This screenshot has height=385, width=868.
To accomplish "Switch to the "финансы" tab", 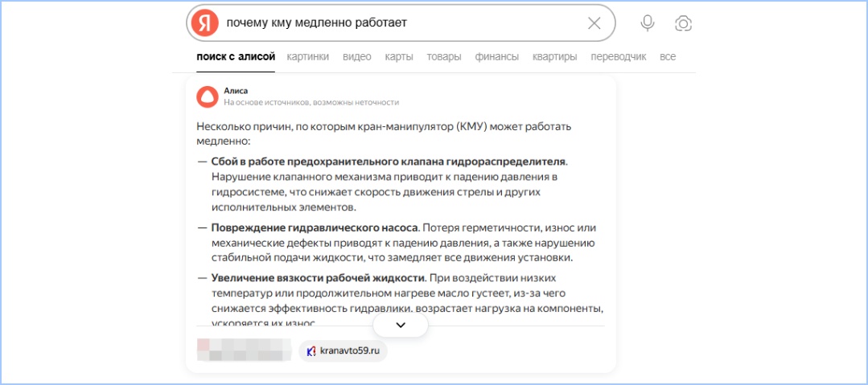I will (497, 57).
